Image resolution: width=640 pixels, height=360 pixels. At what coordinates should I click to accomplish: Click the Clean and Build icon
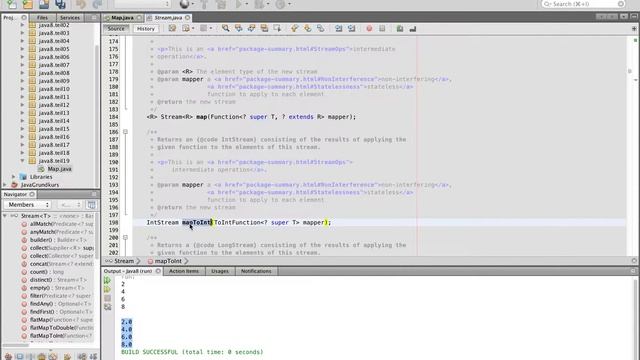(221, 4)
